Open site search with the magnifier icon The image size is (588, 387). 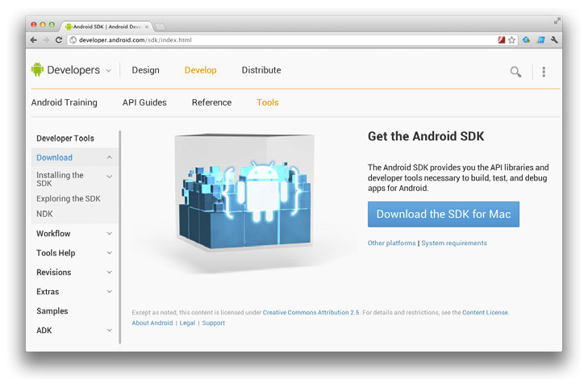click(515, 72)
